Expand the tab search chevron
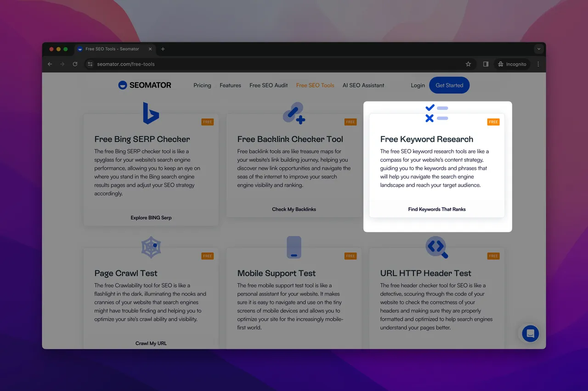Image resolution: width=588 pixels, height=391 pixels. pos(538,49)
